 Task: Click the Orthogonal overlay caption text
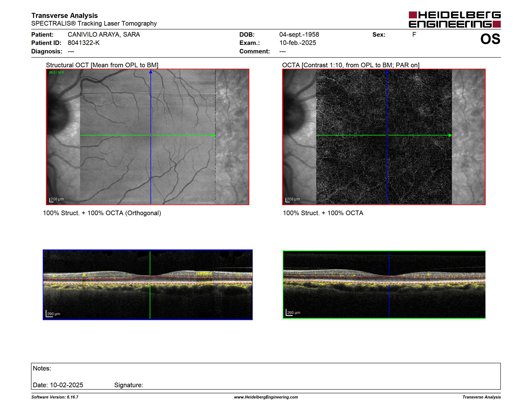click(102, 213)
